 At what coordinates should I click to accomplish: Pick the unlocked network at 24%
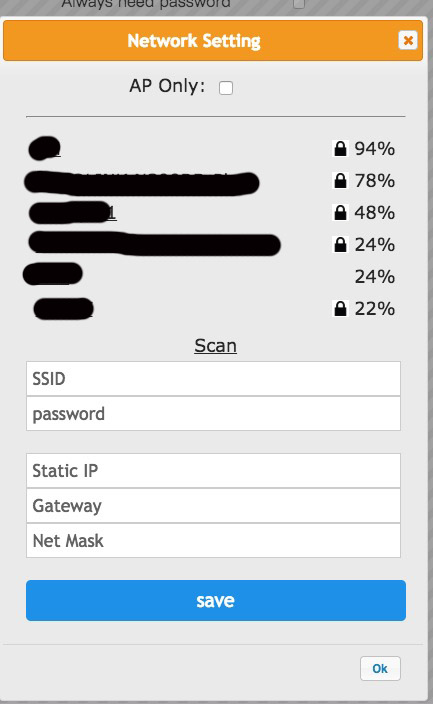(x=53, y=274)
